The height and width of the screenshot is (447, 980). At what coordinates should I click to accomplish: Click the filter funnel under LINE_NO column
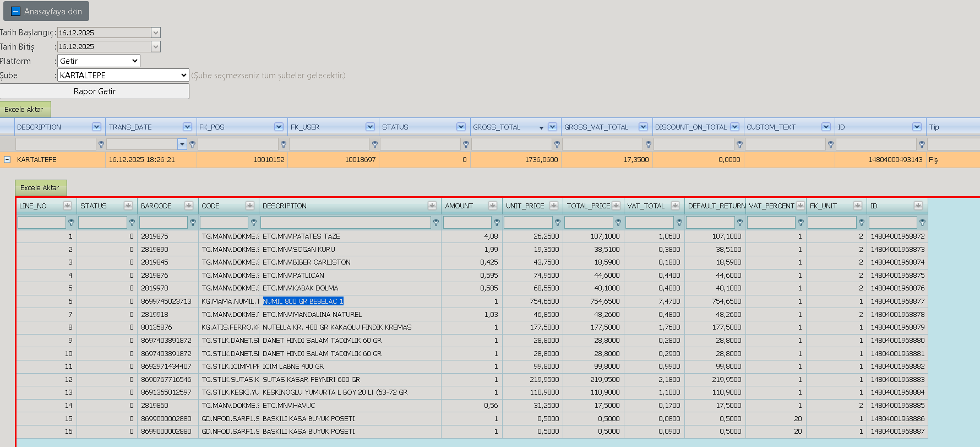tap(71, 223)
